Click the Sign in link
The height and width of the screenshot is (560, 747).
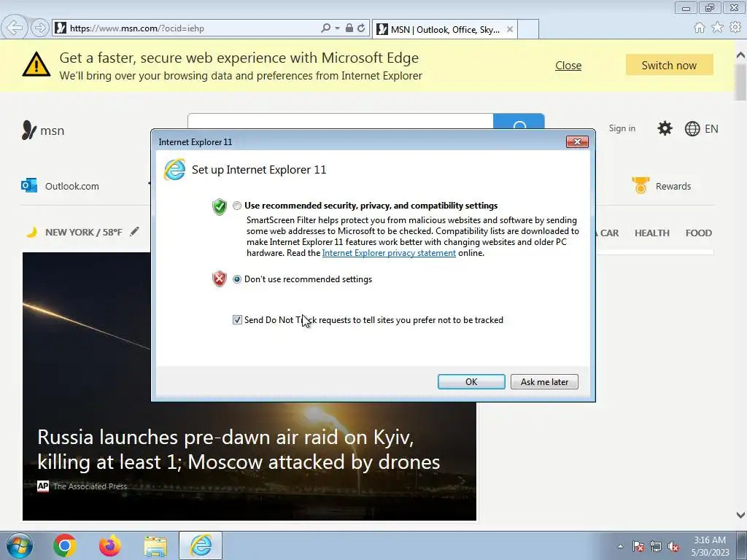click(622, 128)
